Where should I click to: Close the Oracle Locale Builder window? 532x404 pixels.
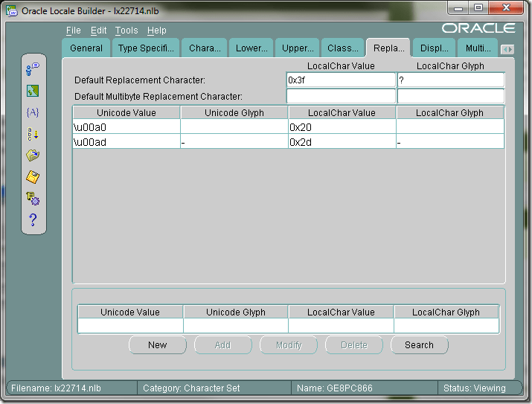506,8
